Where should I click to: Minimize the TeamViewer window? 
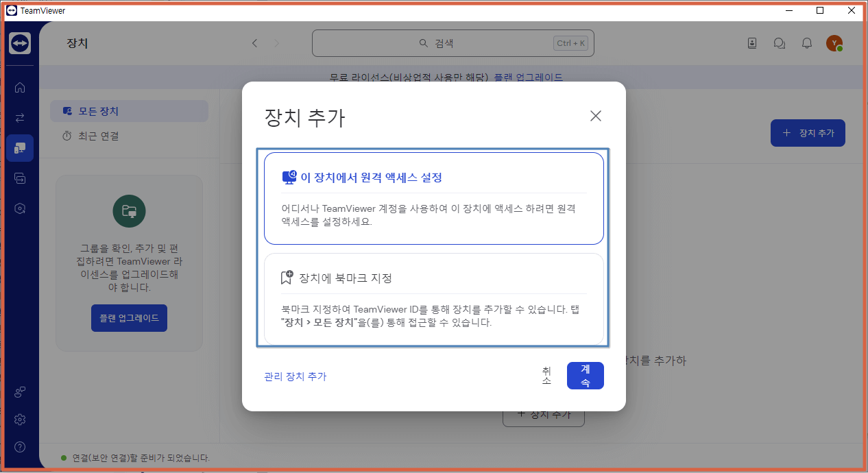789,10
